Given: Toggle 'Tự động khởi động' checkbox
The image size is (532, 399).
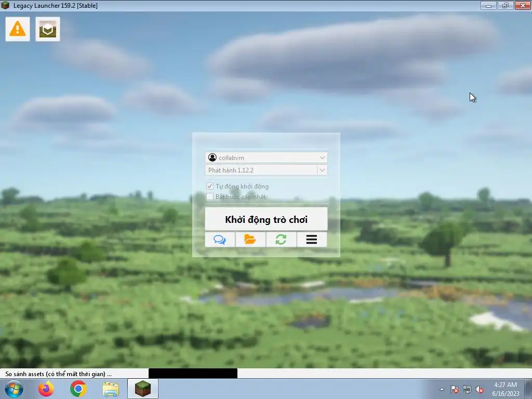Looking at the screenshot, I should [x=210, y=187].
